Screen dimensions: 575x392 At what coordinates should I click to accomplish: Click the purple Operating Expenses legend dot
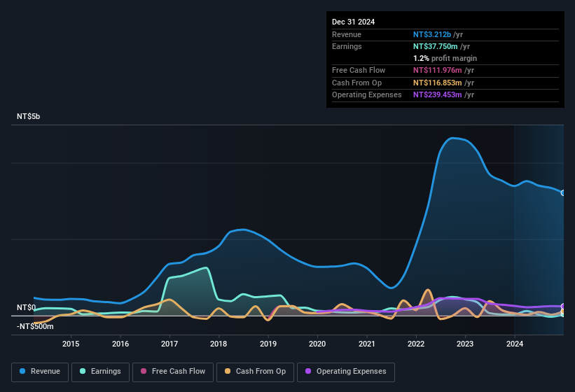(308, 371)
